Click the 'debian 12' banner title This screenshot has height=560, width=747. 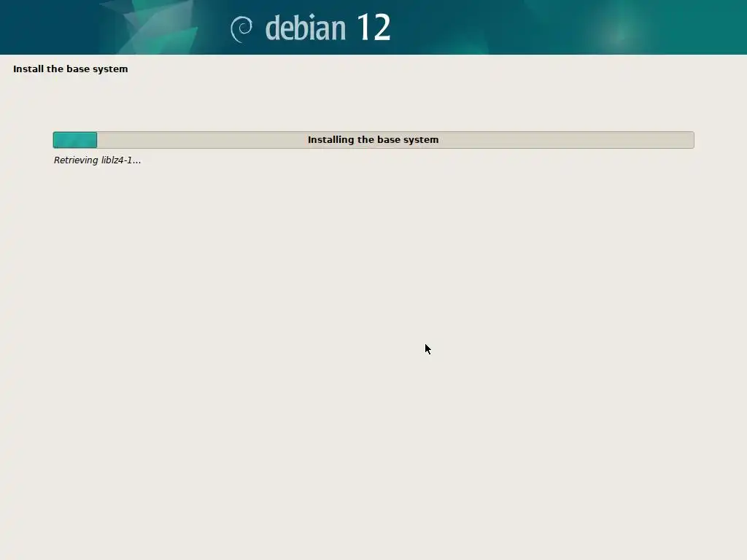pos(328,28)
